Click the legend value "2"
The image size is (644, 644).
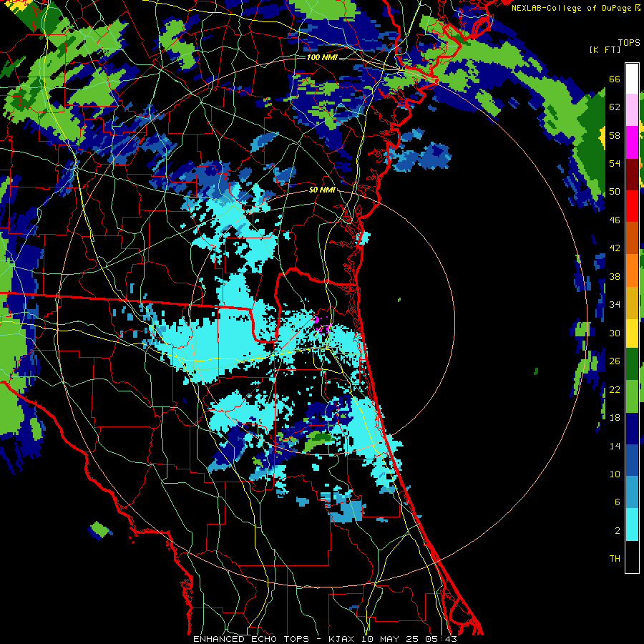click(618, 531)
